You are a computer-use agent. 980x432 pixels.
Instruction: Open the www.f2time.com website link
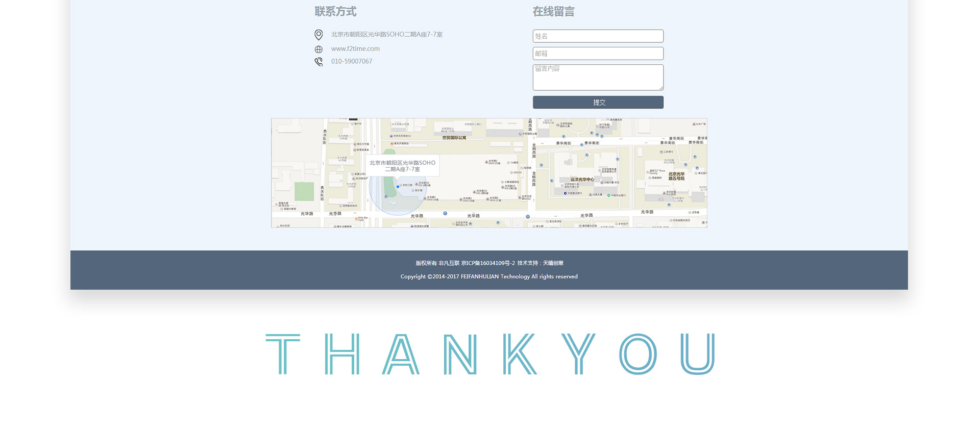(x=355, y=49)
